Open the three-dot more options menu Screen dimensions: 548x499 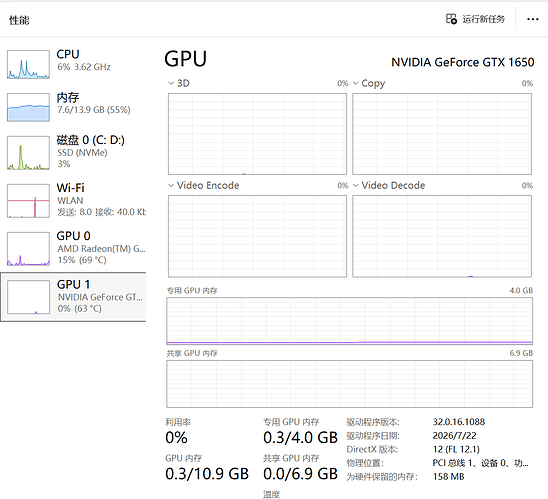click(x=532, y=19)
